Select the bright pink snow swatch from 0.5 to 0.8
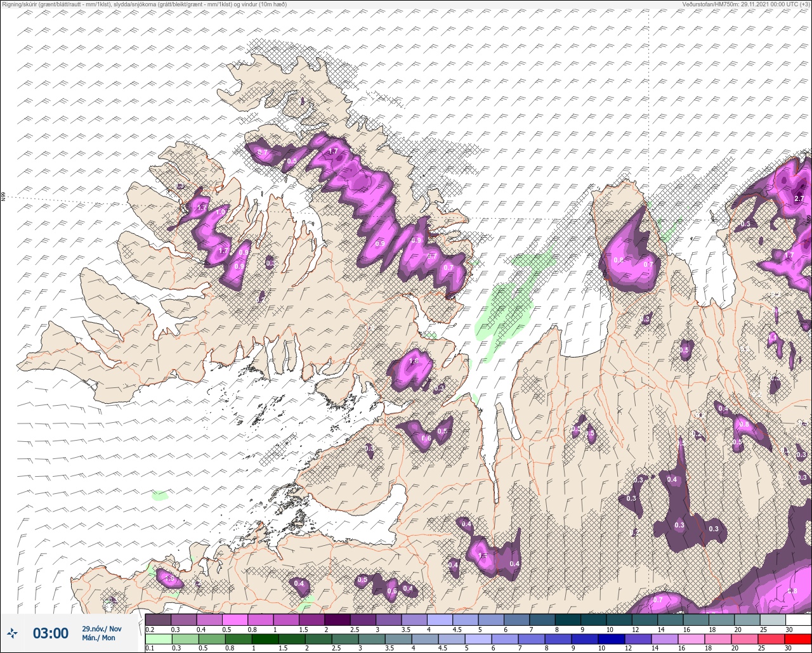 coord(235,620)
